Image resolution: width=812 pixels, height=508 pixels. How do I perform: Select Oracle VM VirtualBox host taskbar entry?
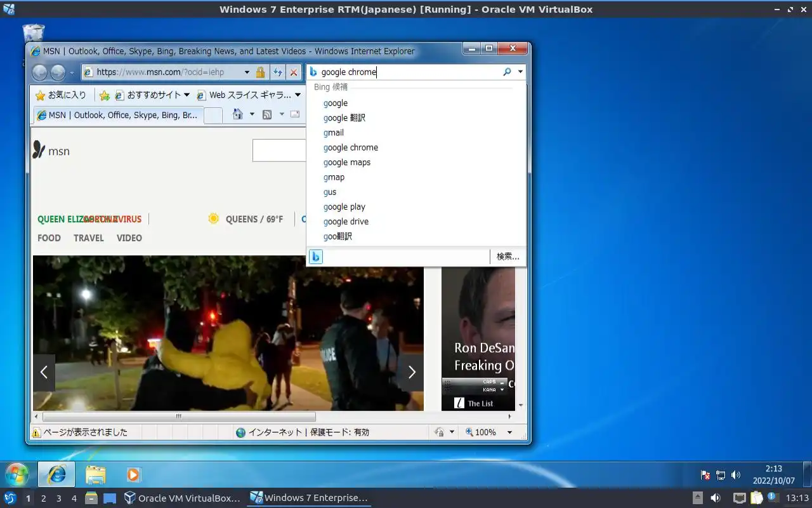click(182, 498)
